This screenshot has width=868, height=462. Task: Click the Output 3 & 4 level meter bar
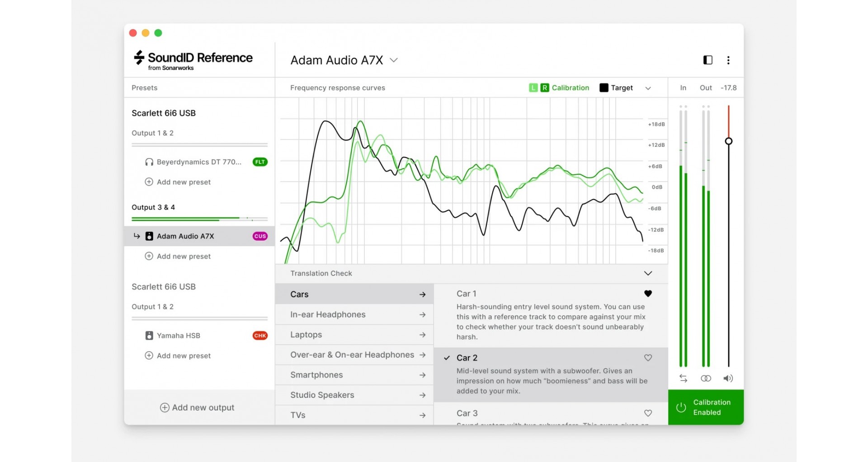199,219
